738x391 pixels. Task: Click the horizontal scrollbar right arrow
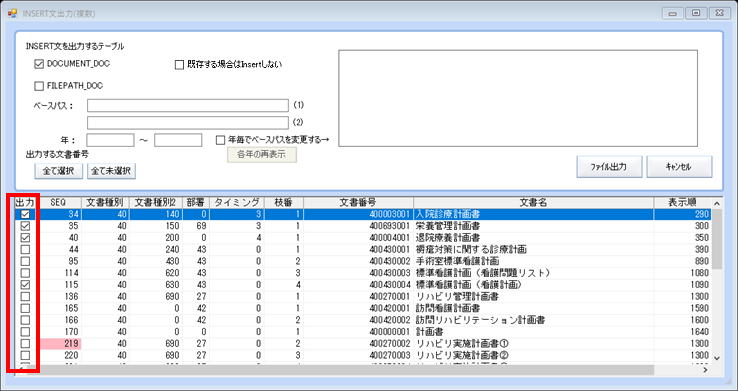[706, 370]
